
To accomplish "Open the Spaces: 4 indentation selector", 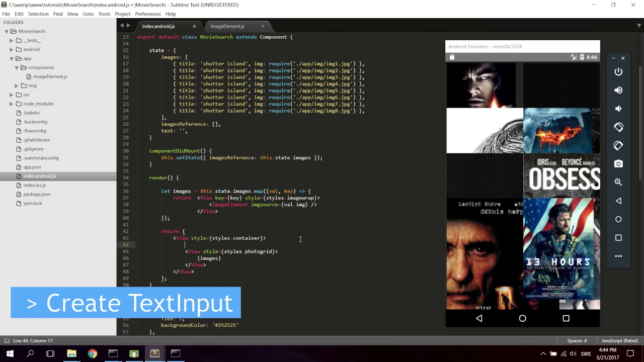I will [577, 340].
